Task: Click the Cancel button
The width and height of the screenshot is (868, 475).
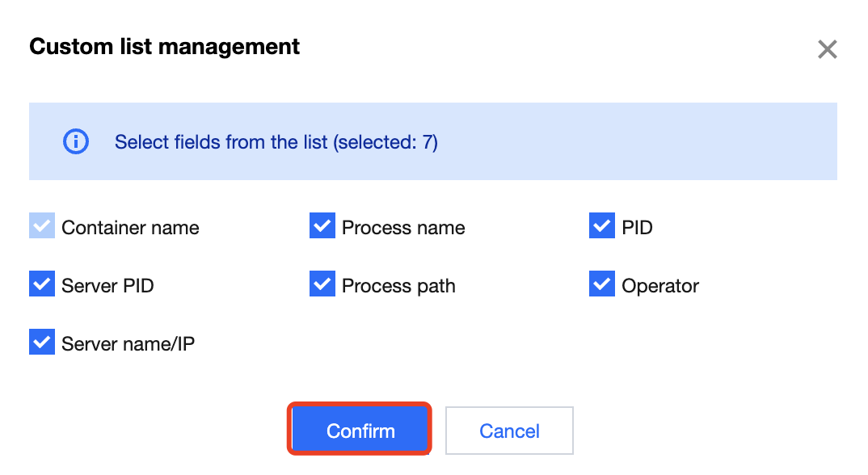Action: click(x=509, y=431)
